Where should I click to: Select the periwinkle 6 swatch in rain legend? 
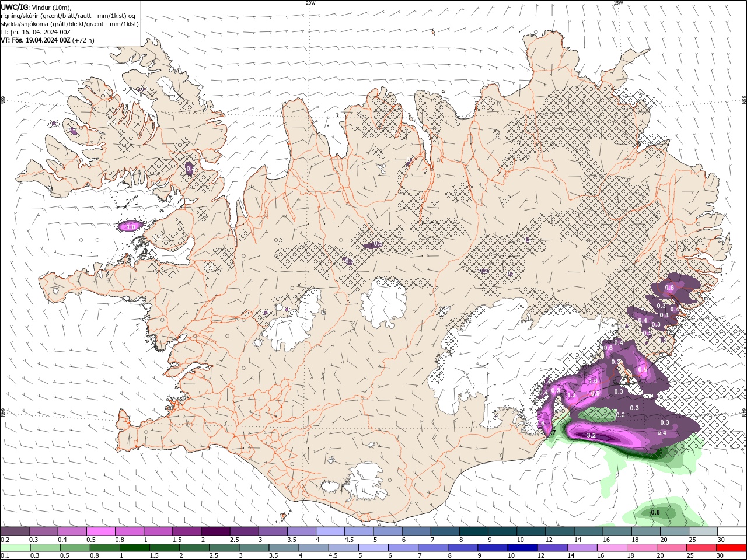403,548
